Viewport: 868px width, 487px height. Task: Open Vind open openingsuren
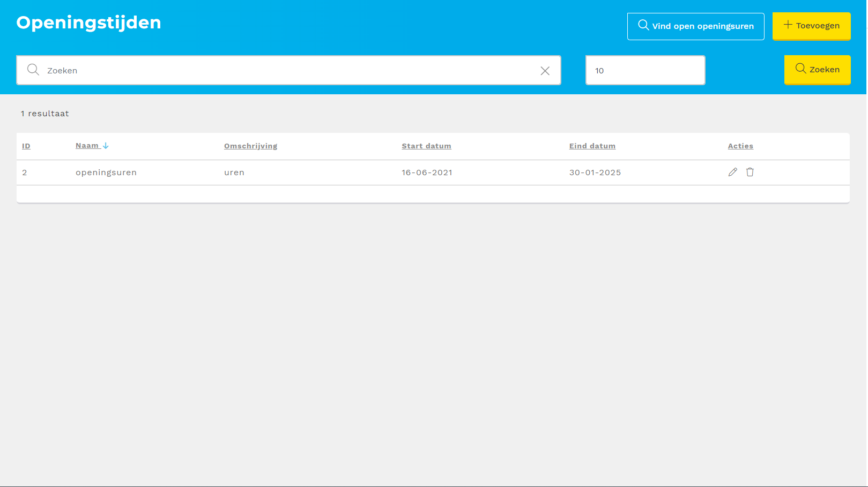click(695, 26)
